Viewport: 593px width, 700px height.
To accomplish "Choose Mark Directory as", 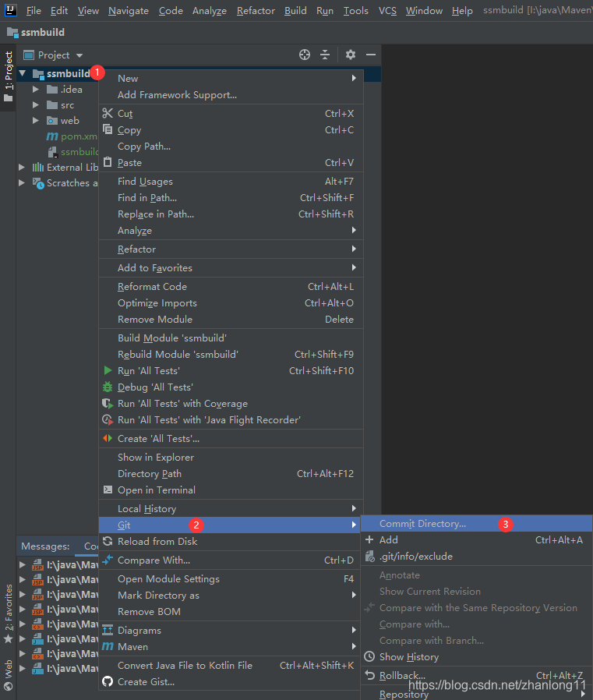I will tap(231, 595).
